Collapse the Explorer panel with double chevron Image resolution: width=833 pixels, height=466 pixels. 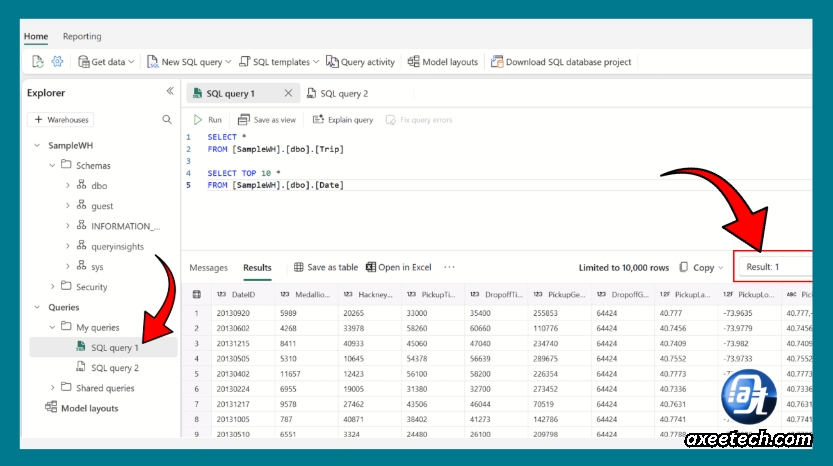pyautogui.click(x=170, y=91)
